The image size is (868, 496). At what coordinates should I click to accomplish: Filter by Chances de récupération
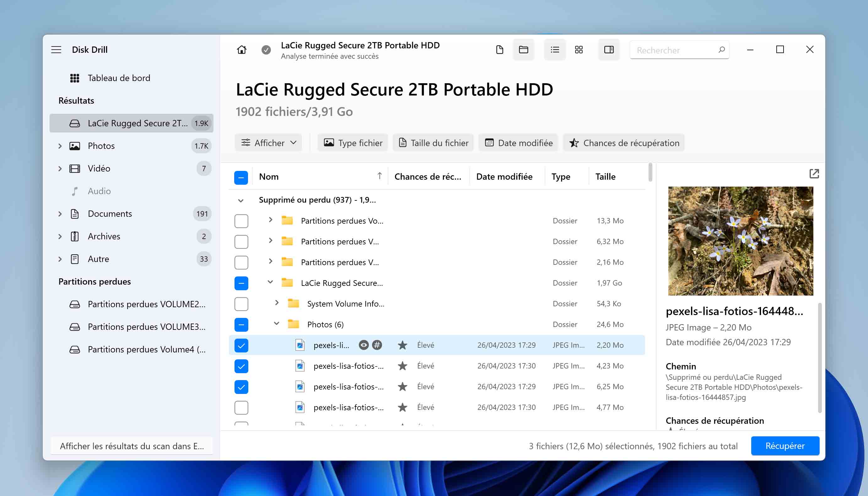[x=624, y=143]
